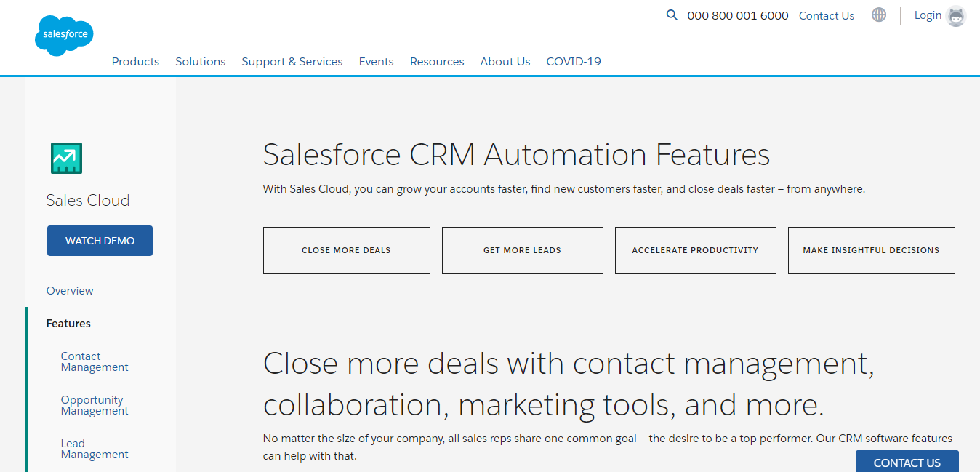
Task: Open the Support & Services menu
Action: pos(292,62)
